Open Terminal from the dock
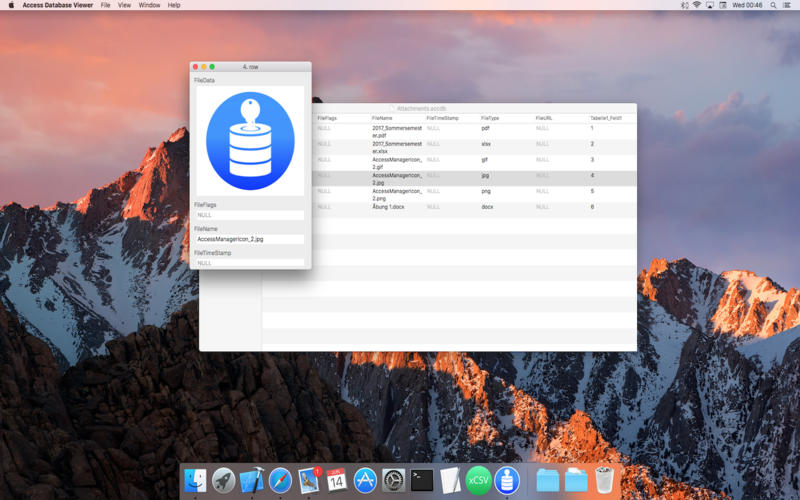This screenshot has width=800, height=500. 422,481
